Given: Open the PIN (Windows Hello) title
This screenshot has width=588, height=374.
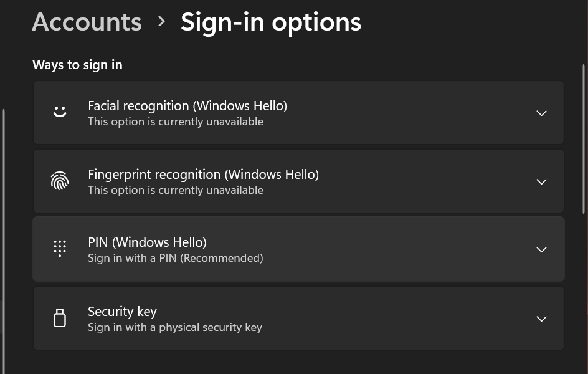Looking at the screenshot, I should pos(147,242).
